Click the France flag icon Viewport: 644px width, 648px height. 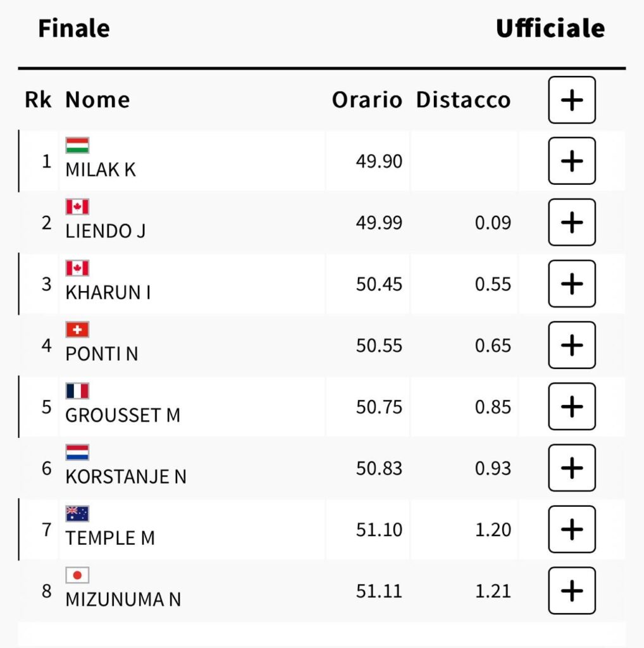[x=77, y=391]
